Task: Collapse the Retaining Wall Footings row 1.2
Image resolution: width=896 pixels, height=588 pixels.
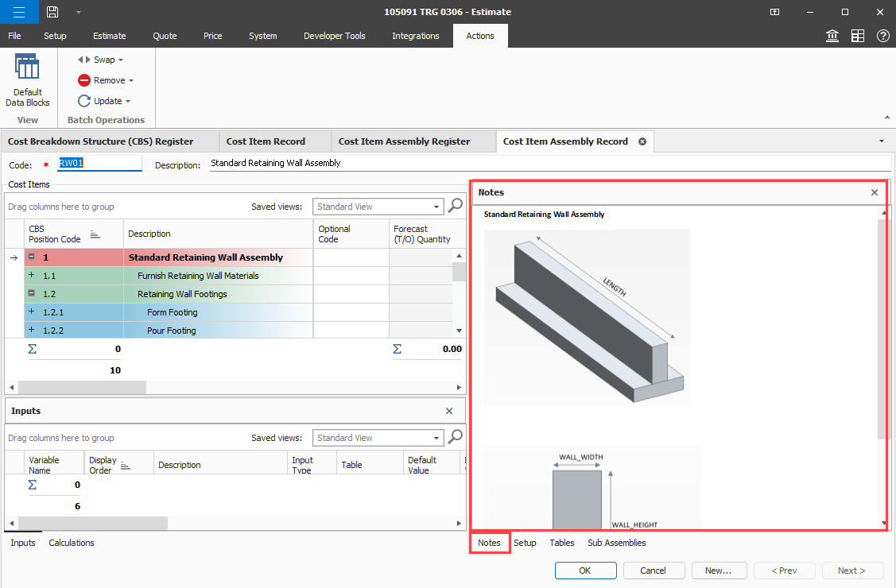Action: pyautogui.click(x=31, y=294)
